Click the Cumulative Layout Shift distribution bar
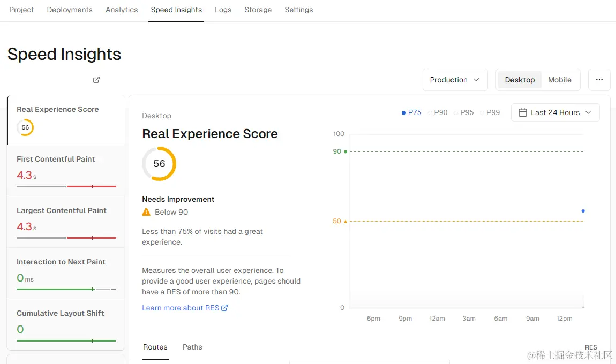Screen dimensions: 616x364 (x=66, y=340)
